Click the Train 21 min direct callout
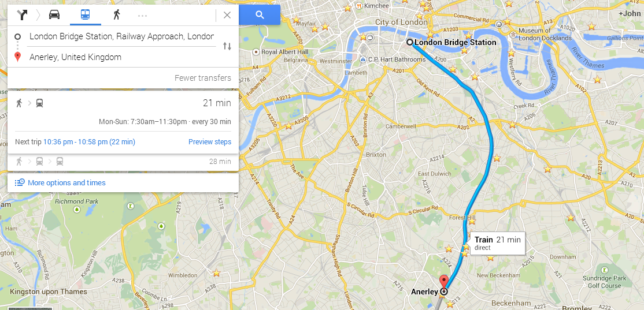This screenshot has width=644, height=310. (497, 243)
